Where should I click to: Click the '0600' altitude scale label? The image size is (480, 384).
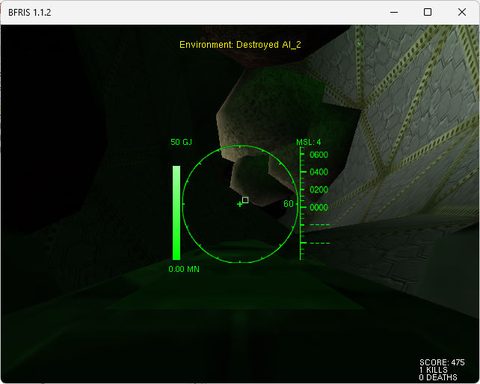click(x=319, y=155)
